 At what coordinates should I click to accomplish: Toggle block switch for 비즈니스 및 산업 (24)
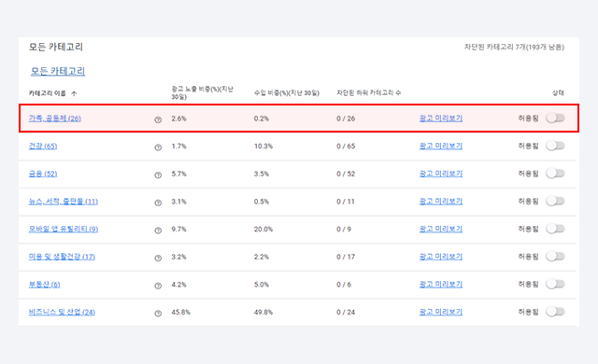point(555,312)
